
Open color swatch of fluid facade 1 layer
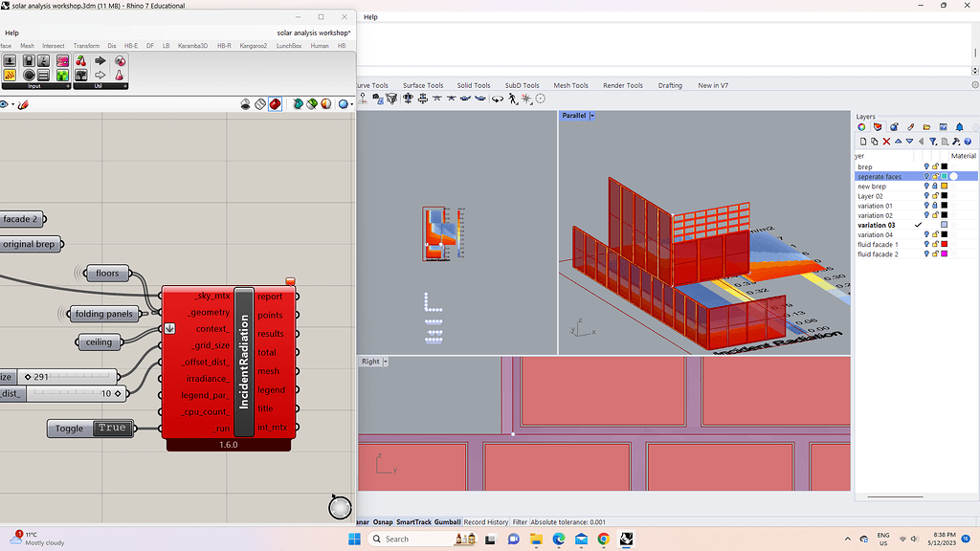(x=945, y=244)
